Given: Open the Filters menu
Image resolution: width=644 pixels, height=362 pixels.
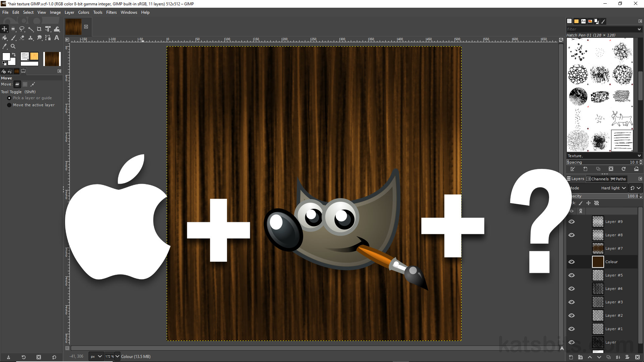Looking at the screenshot, I should (111, 12).
